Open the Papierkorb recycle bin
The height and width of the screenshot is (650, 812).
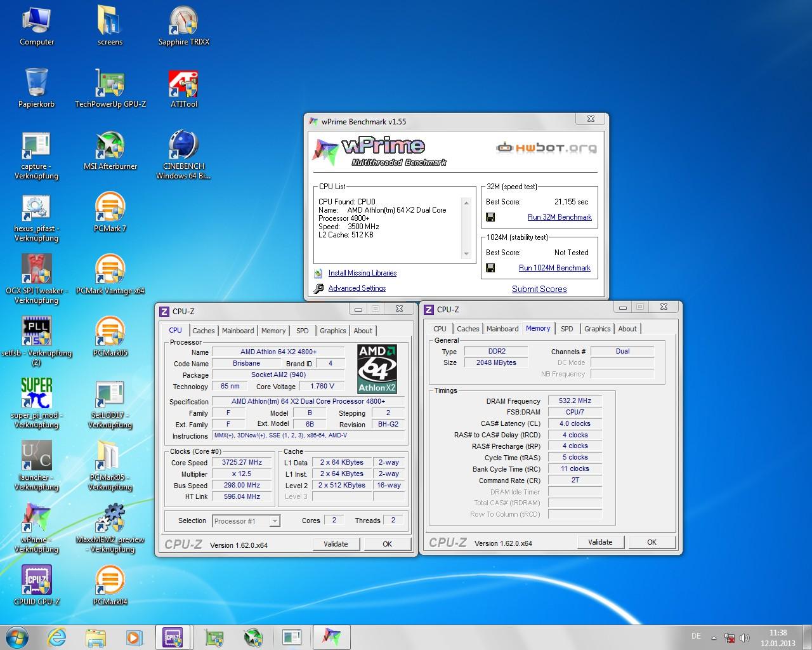tap(37, 88)
